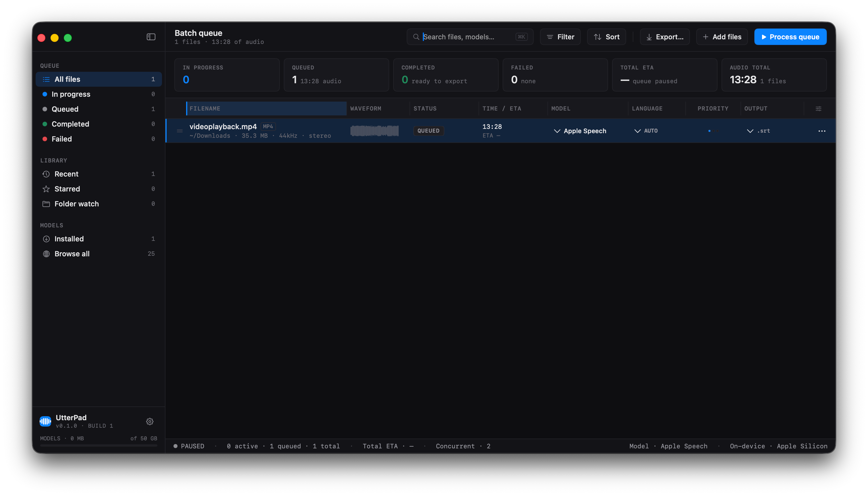Click the Folder watch folder icon

point(46,204)
